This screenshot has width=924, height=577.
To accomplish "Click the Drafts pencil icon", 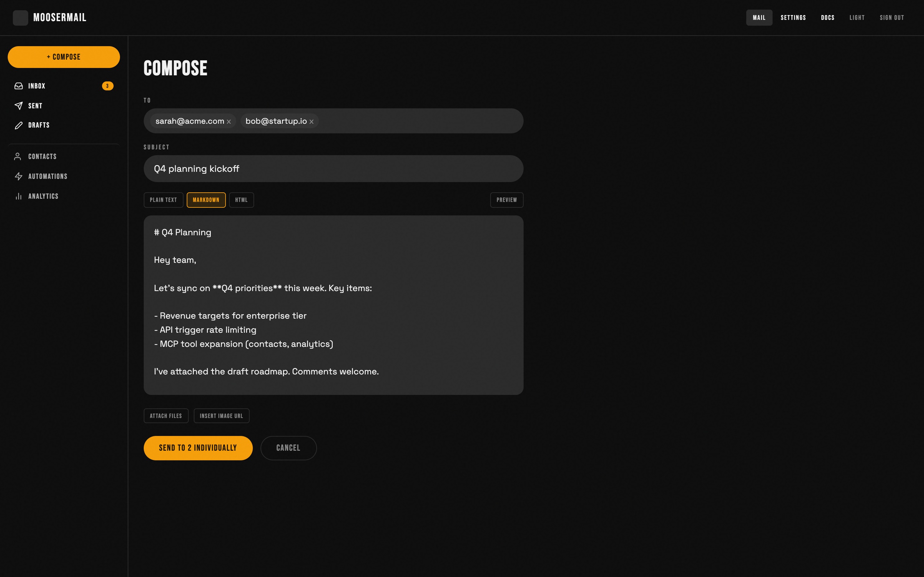I will point(19,125).
